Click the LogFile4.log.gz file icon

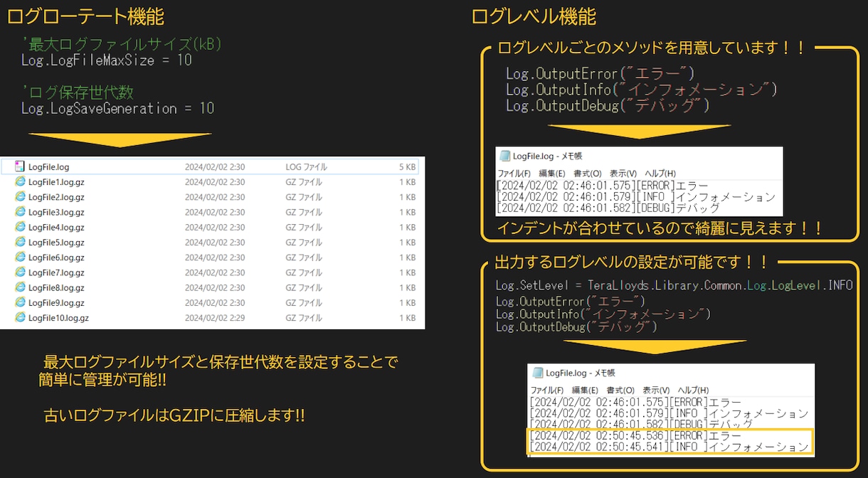20,227
